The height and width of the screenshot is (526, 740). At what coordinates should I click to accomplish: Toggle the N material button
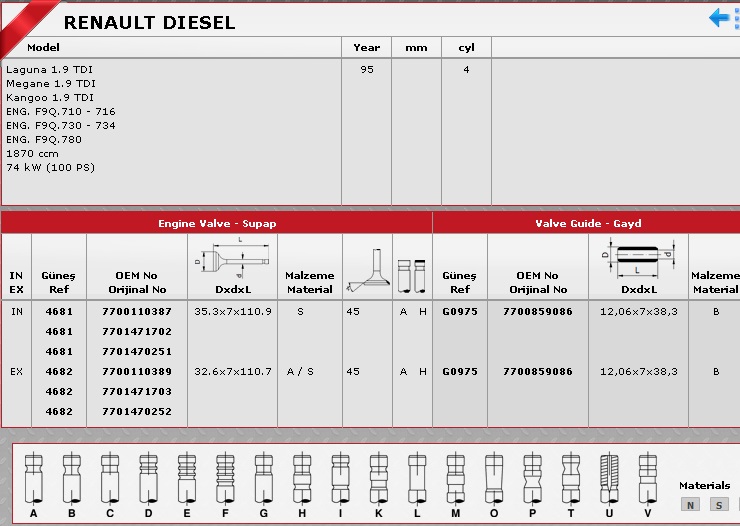pyautogui.click(x=690, y=505)
